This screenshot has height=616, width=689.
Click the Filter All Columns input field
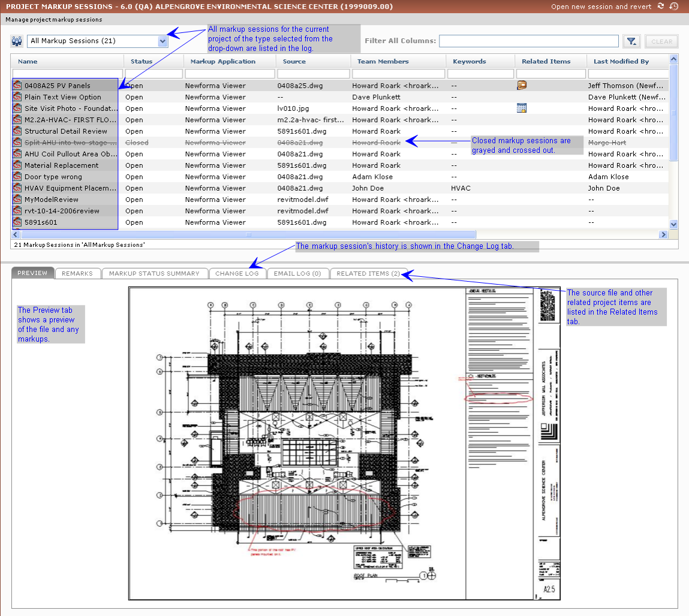point(529,41)
